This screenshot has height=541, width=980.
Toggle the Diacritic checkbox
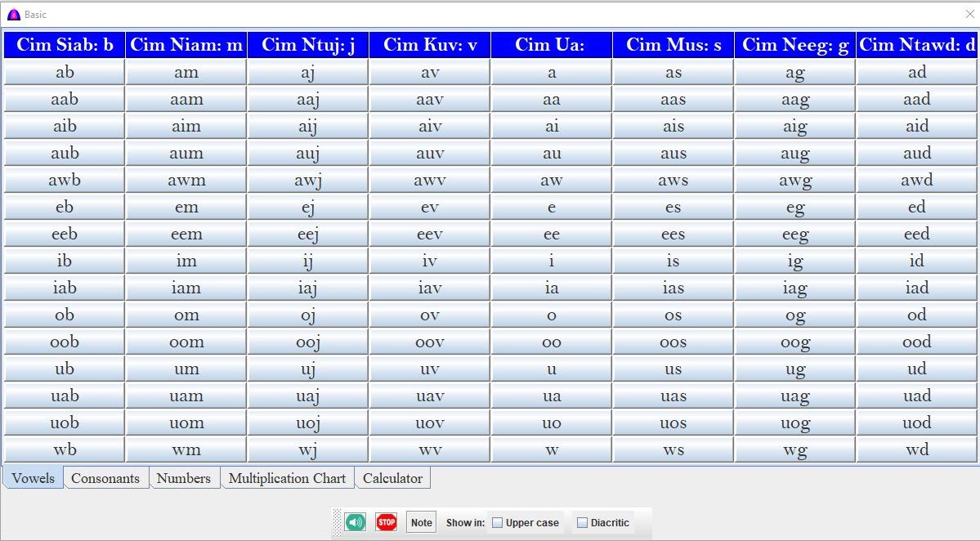click(x=583, y=523)
